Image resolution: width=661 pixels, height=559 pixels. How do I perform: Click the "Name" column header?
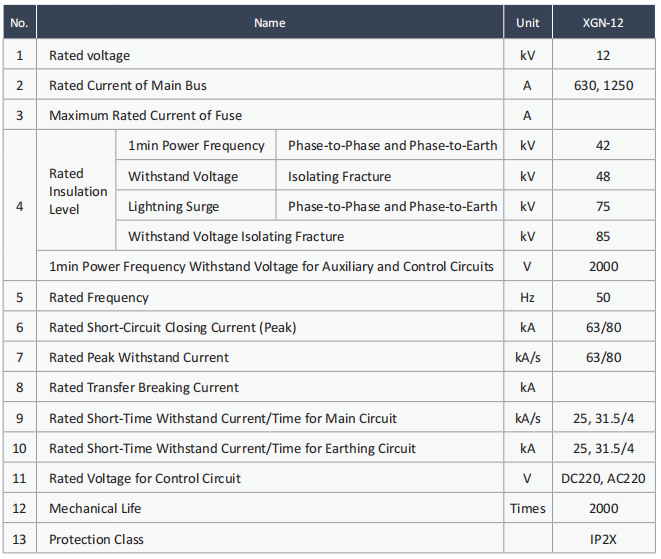coord(269,23)
